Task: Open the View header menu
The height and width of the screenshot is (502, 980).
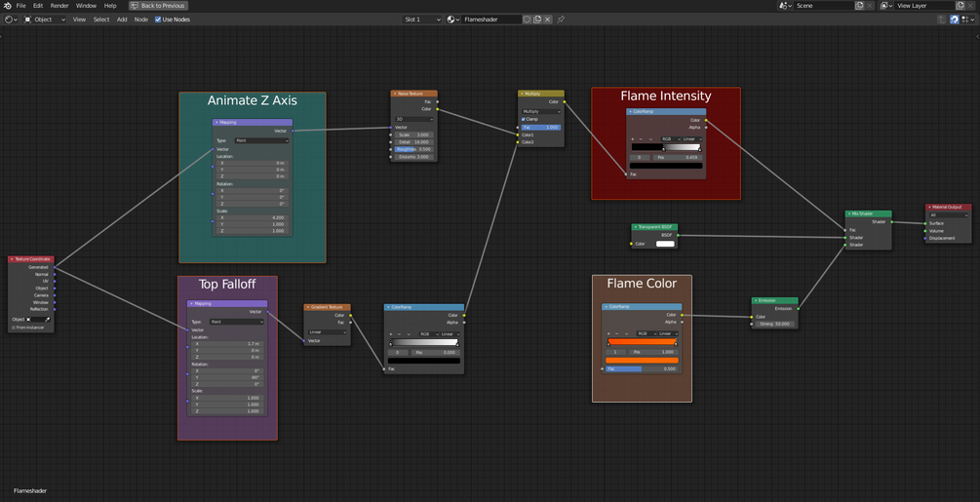Action: tap(79, 19)
